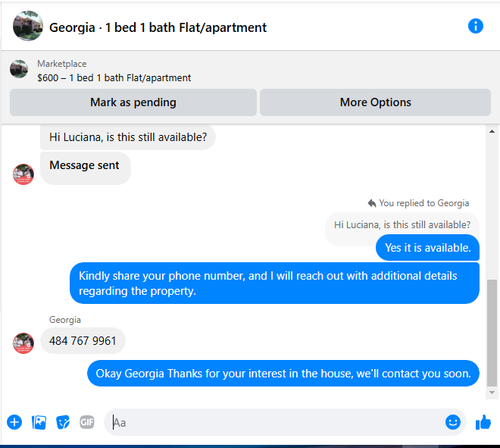Click the sender name 'Georgia' above the number

click(65, 320)
